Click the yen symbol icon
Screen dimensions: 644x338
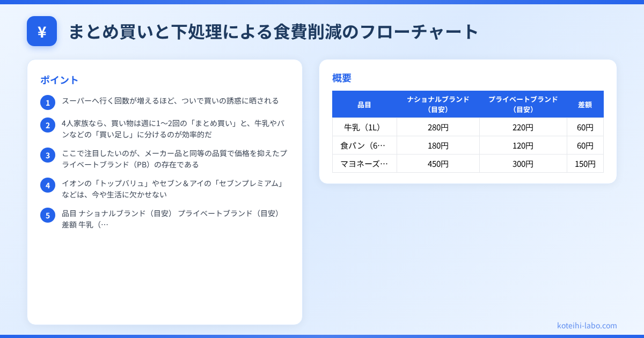tap(42, 32)
